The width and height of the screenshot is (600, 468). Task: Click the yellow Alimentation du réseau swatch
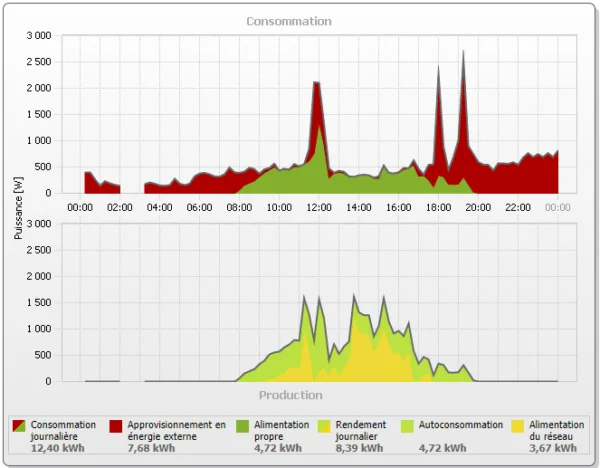pos(517,425)
